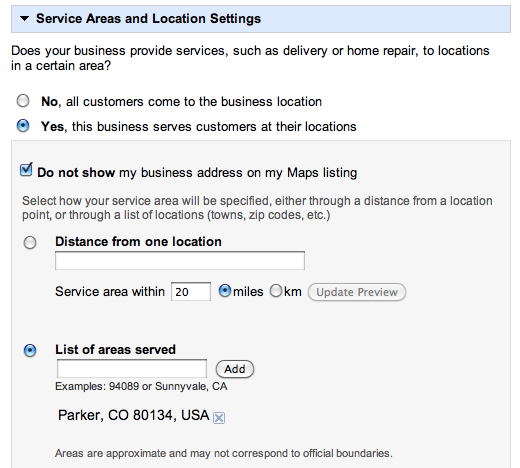Focus the Service area within field showing 20
Viewport: 520px width, 468px height.
(191, 292)
